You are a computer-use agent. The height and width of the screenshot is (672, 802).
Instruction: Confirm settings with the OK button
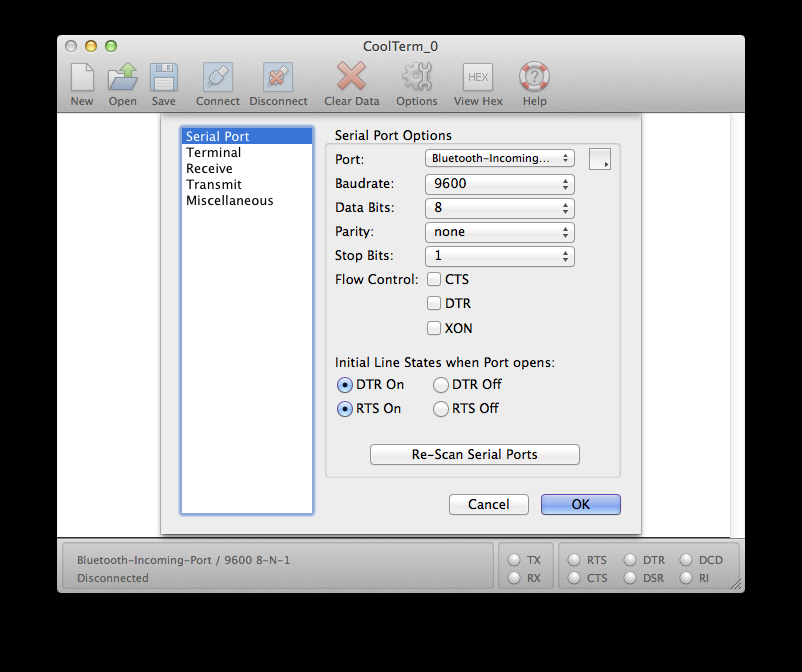[580, 505]
